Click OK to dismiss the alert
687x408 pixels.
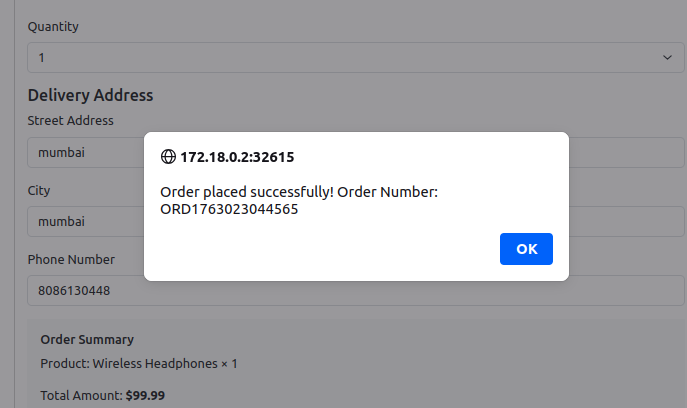point(526,249)
